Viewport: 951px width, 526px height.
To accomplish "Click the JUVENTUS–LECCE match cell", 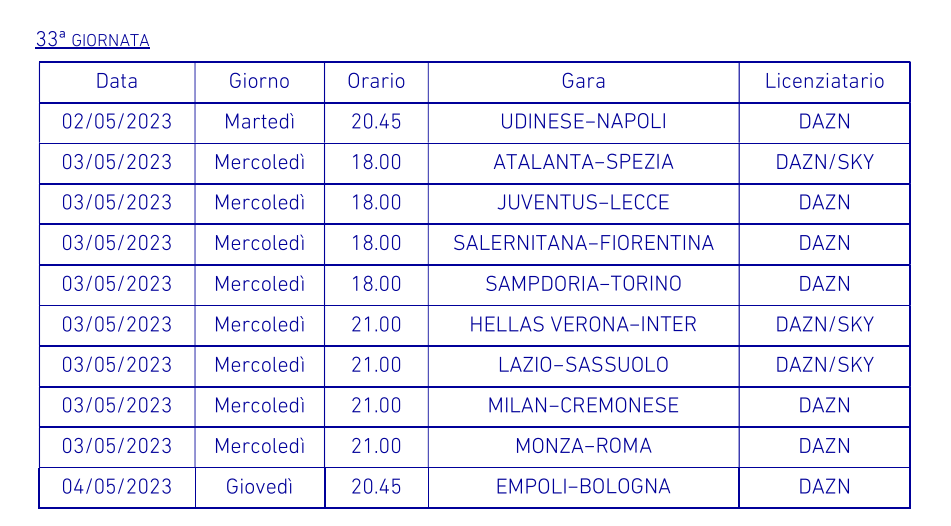I will point(583,203).
